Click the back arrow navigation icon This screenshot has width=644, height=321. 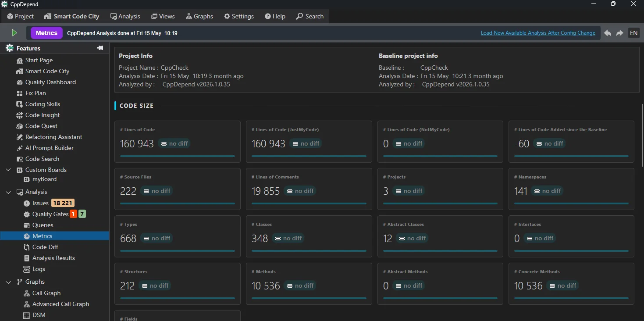tap(608, 33)
